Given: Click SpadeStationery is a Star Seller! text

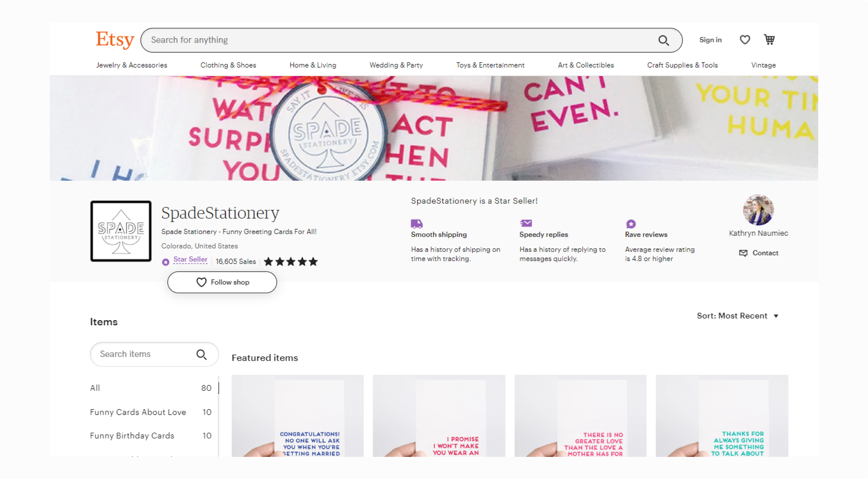Looking at the screenshot, I should [474, 201].
